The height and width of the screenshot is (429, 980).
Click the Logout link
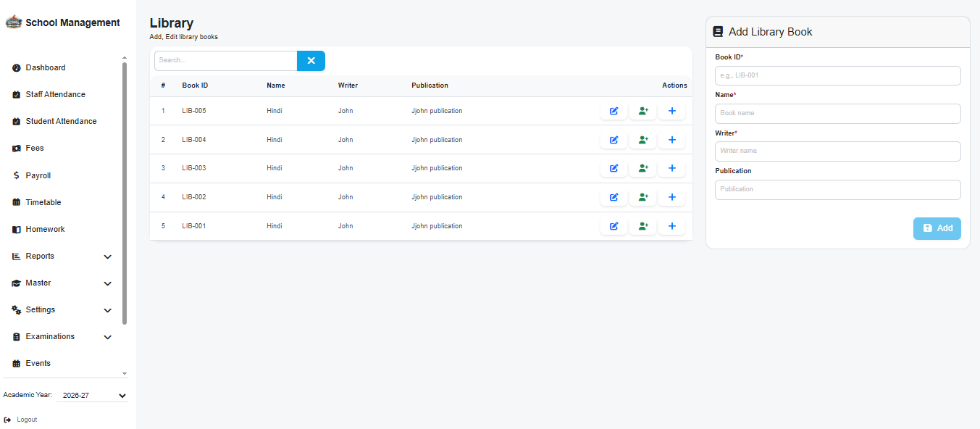pyautogui.click(x=27, y=420)
